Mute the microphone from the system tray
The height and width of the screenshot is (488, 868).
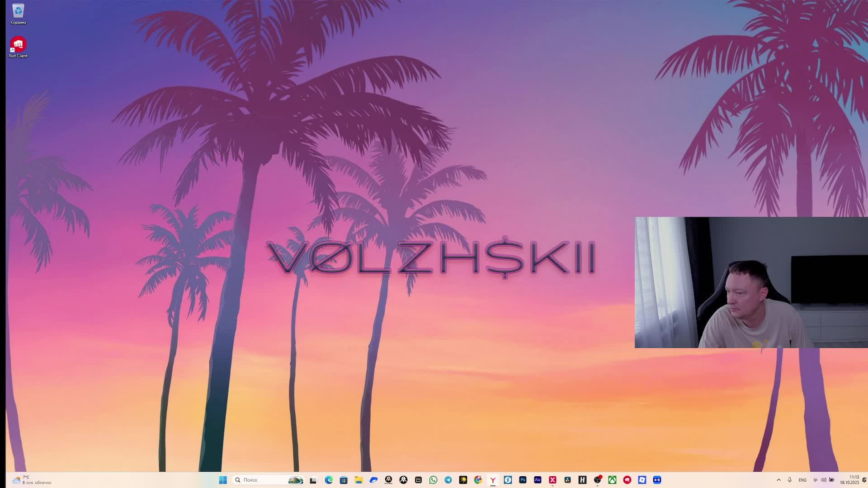790,480
